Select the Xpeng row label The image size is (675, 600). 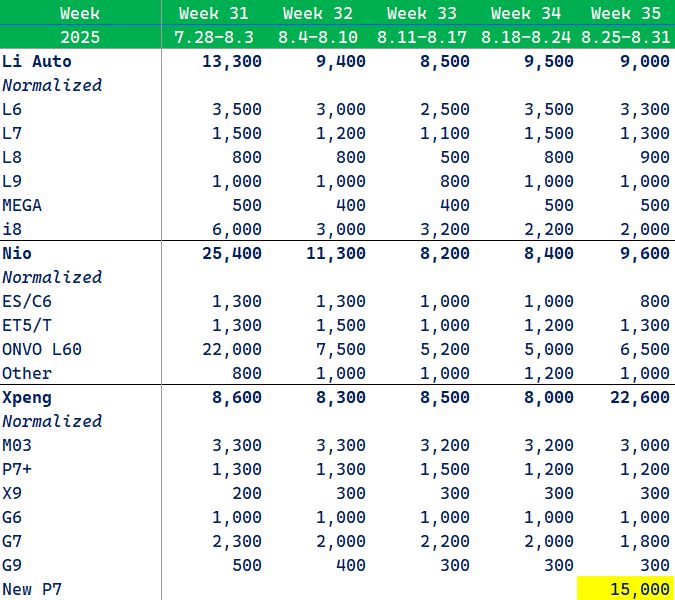[27, 398]
